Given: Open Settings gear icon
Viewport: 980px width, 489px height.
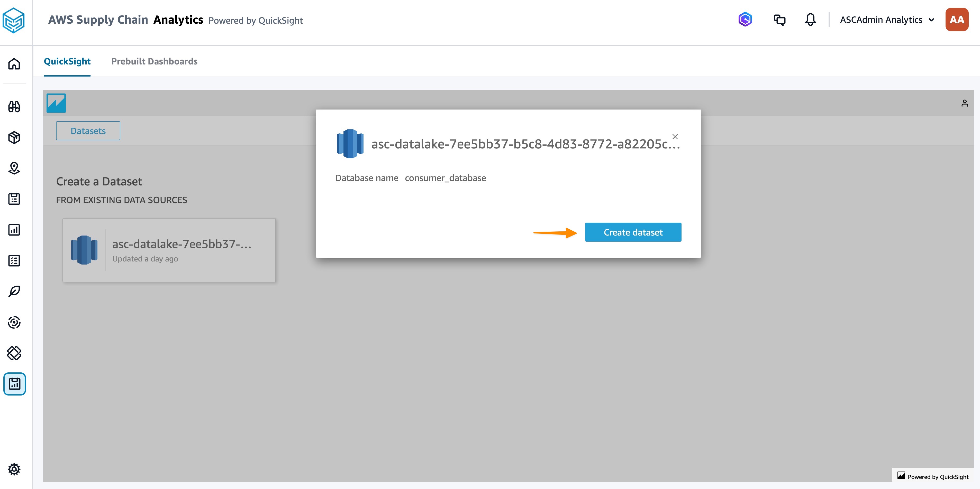Looking at the screenshot, I should click(14, 469).
